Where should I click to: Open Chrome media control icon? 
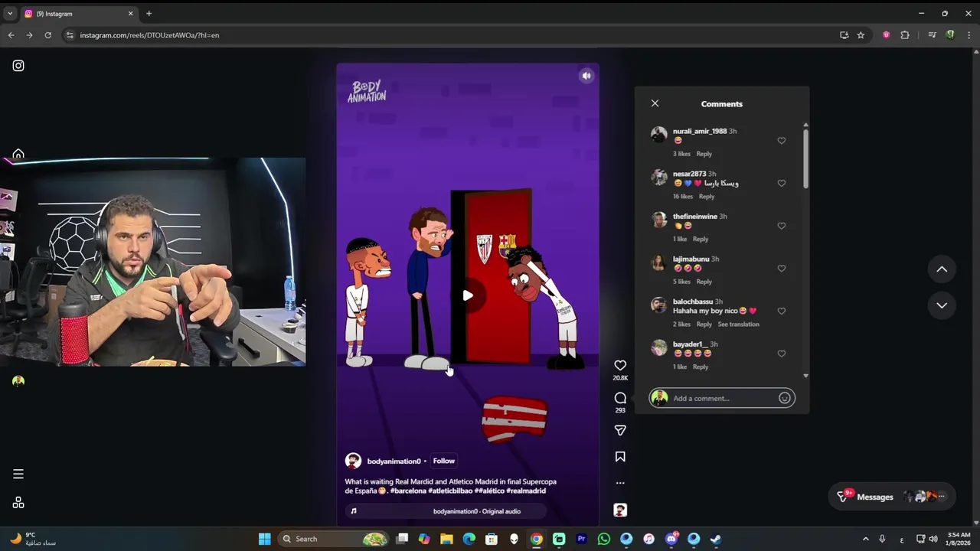tap(932, 35)
